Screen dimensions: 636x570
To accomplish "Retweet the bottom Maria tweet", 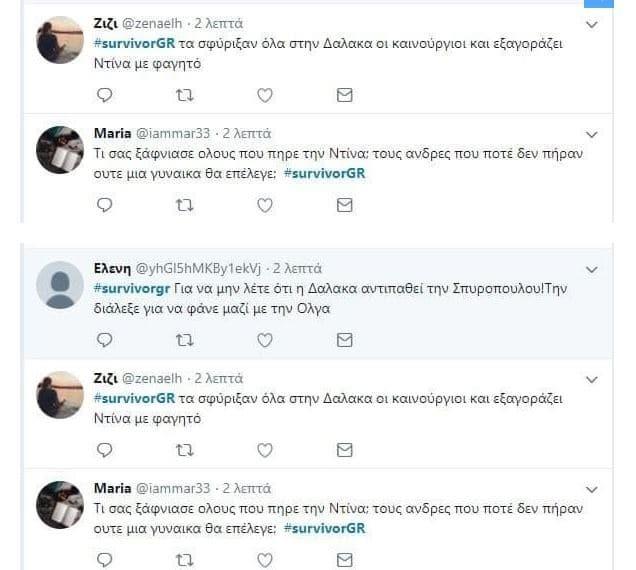I will [185, 560].
